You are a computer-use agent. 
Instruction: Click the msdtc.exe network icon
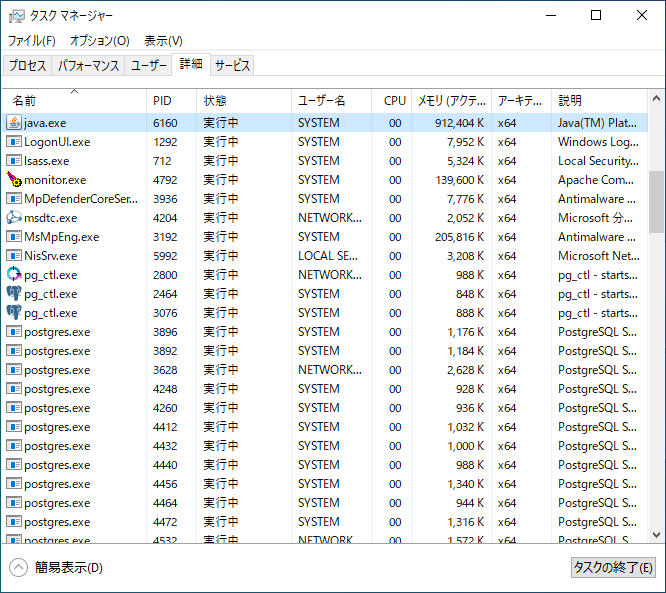(x=14, y=217)
